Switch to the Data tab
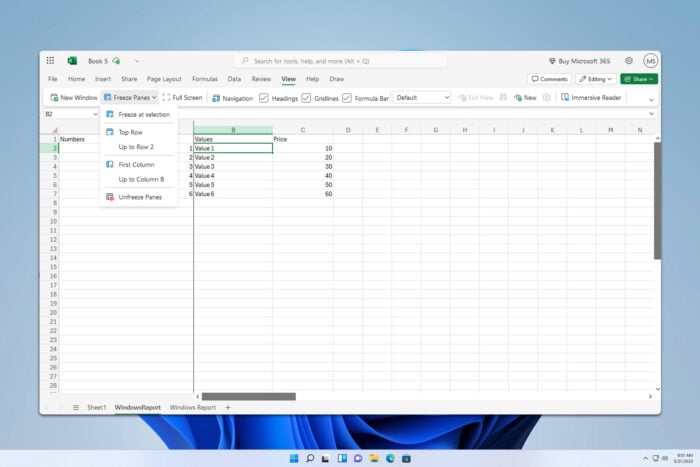The image size is (700, 467). (234, 79)
